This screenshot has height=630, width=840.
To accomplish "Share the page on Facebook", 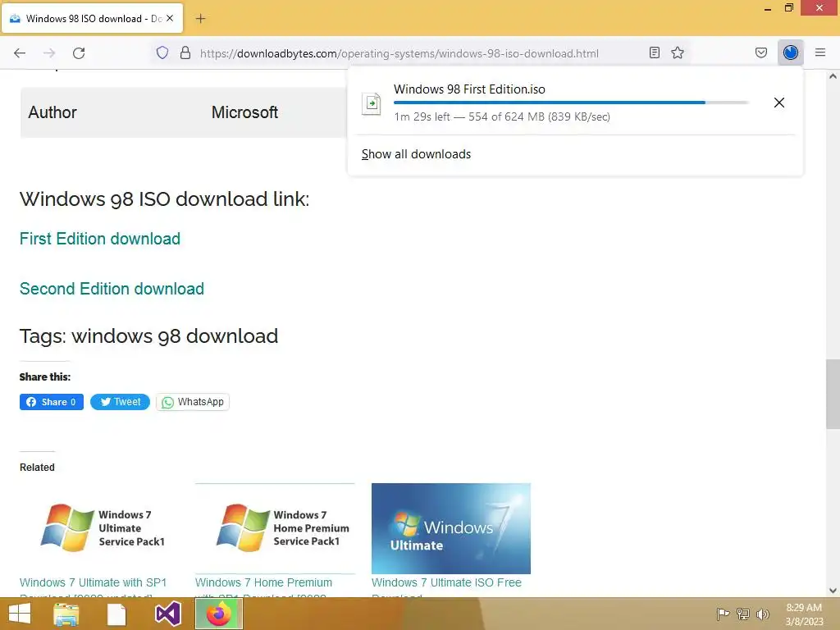I will click(x=52, y=402).
